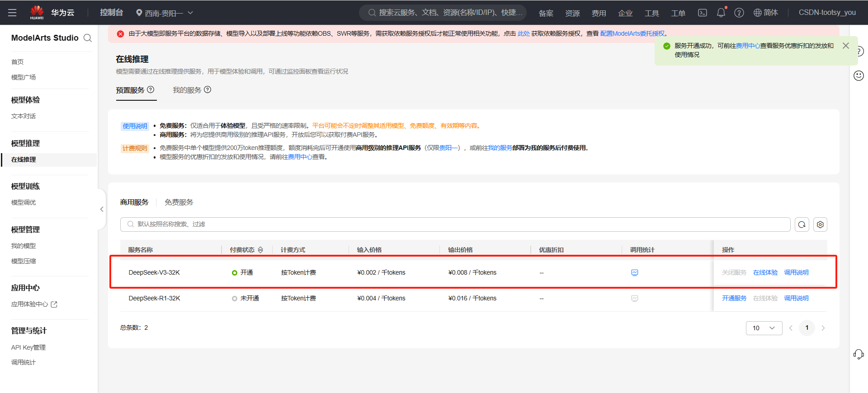Click 调用说明 for DeepSeek-R1-32K
Image resolution: width=868 pixels, height=393 pixels.
(x=796, y=298)
